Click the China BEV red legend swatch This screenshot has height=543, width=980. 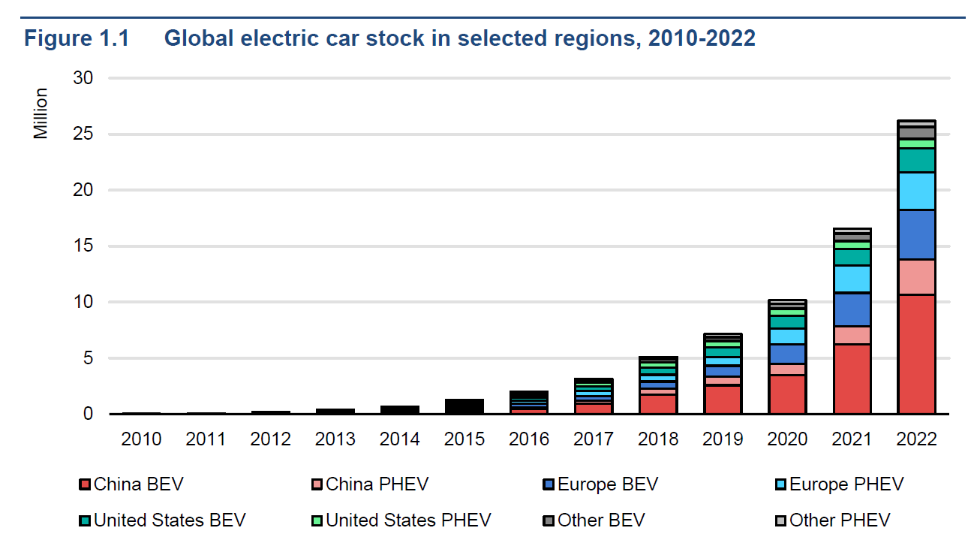tap(85, 485)
